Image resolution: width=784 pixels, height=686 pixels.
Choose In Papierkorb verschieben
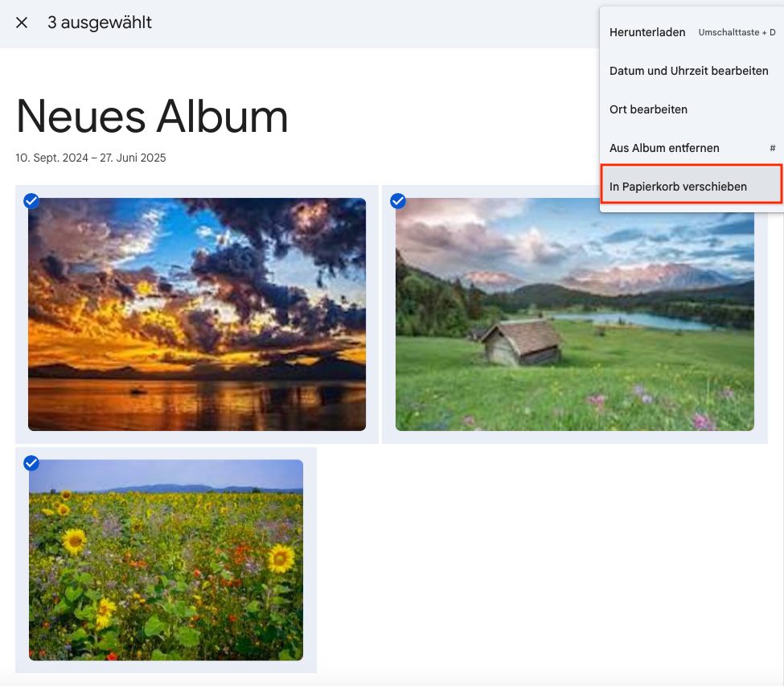[x=678, y=187]
